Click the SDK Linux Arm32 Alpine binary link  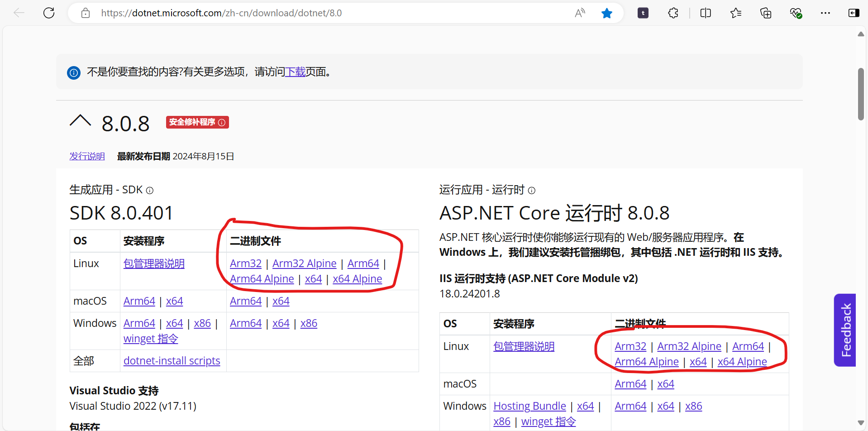(x=304, y=263)
